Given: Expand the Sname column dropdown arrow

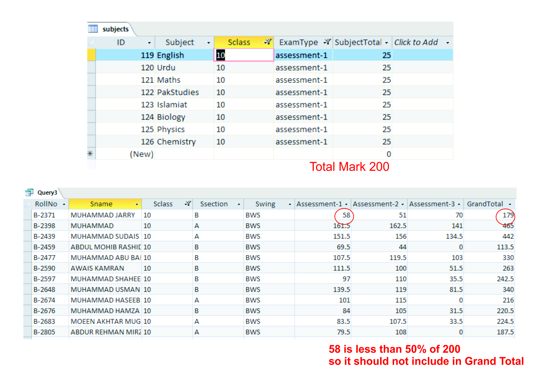Looking at the screenshot, I should [x=137, y=204].
